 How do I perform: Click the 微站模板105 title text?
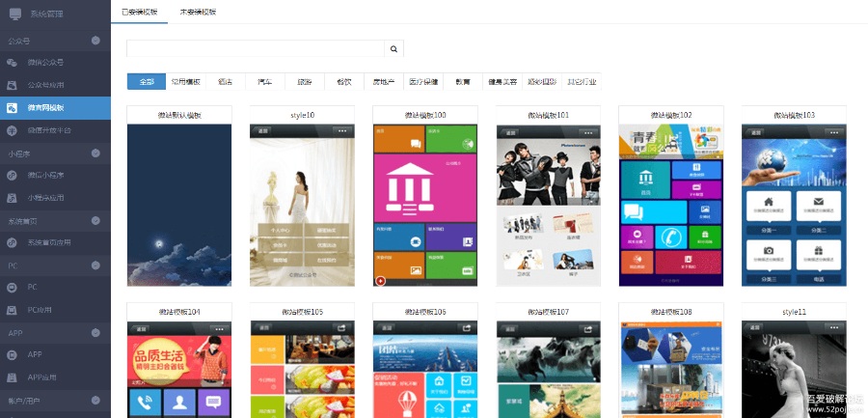point(302,312)
